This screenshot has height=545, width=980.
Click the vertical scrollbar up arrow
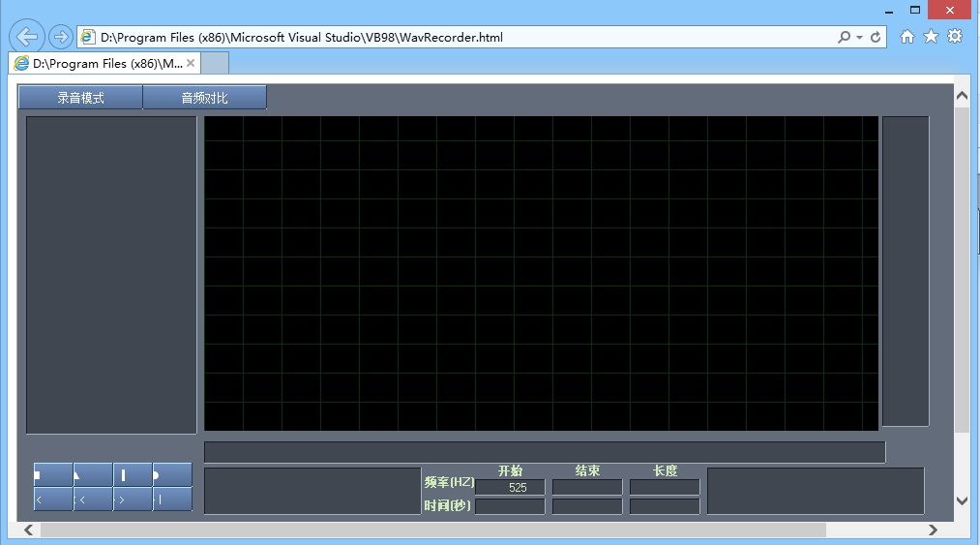(x=962, y=96)
